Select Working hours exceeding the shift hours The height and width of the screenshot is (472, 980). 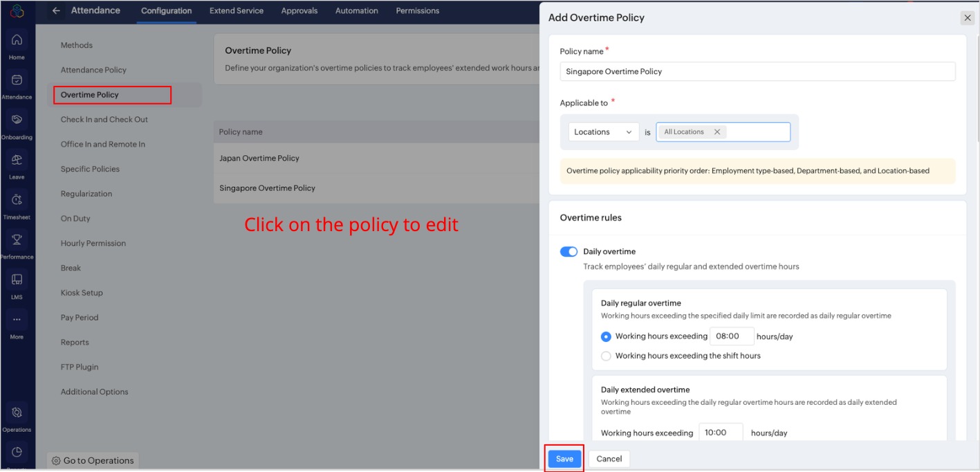click(x=606, y=356)
